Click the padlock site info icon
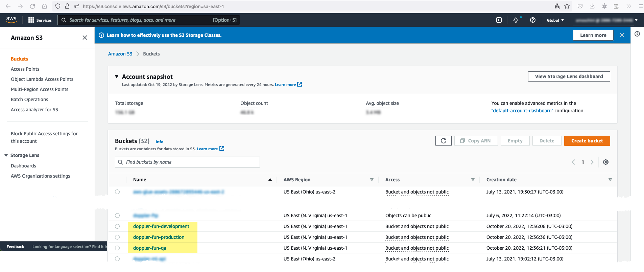This screenshot has width=644, height=272. click(x=67, y=6)
